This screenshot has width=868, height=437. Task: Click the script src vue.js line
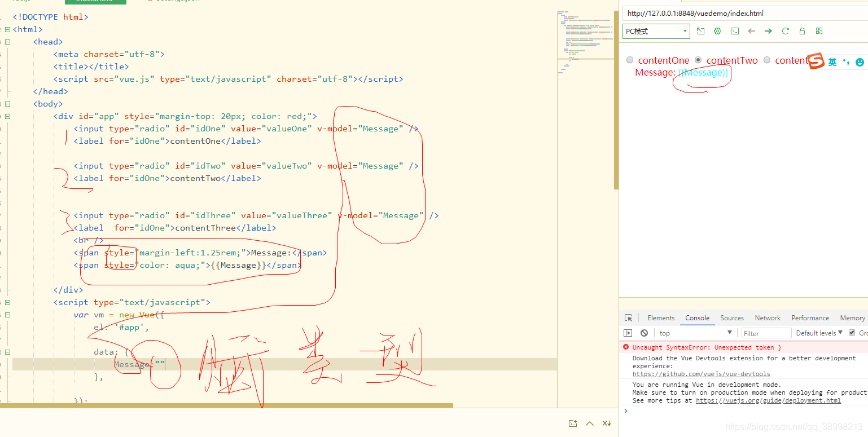point(228,79)
